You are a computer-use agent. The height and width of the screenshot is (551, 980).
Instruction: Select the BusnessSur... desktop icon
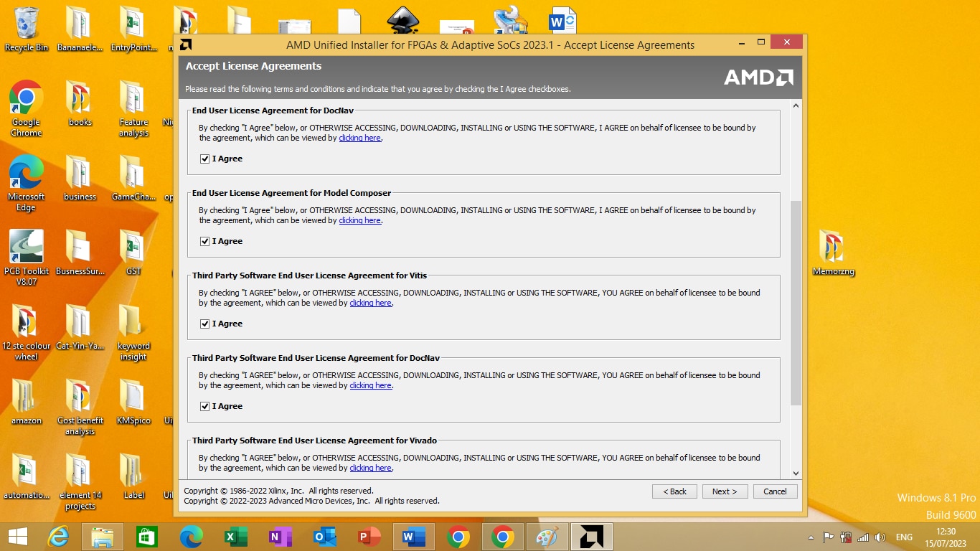tap(80, 253)
